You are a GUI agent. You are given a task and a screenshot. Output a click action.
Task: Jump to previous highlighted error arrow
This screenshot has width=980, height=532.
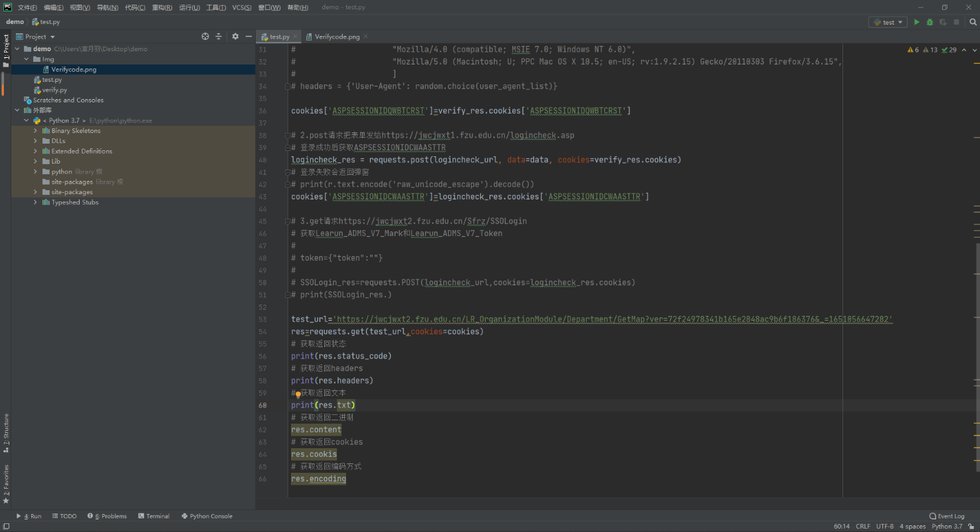[x=963, y=50]
